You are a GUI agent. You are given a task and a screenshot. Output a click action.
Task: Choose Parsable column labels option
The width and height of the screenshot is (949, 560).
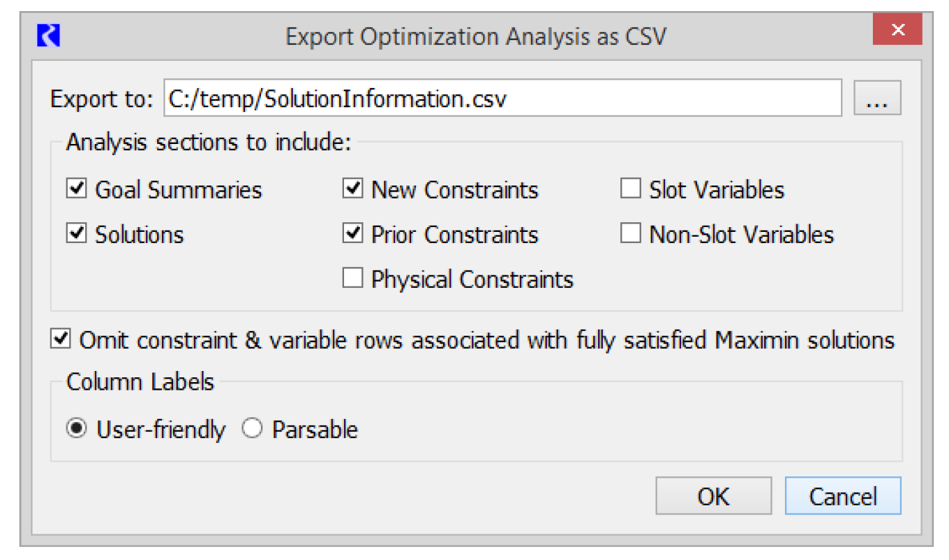[x=252, y=429]
